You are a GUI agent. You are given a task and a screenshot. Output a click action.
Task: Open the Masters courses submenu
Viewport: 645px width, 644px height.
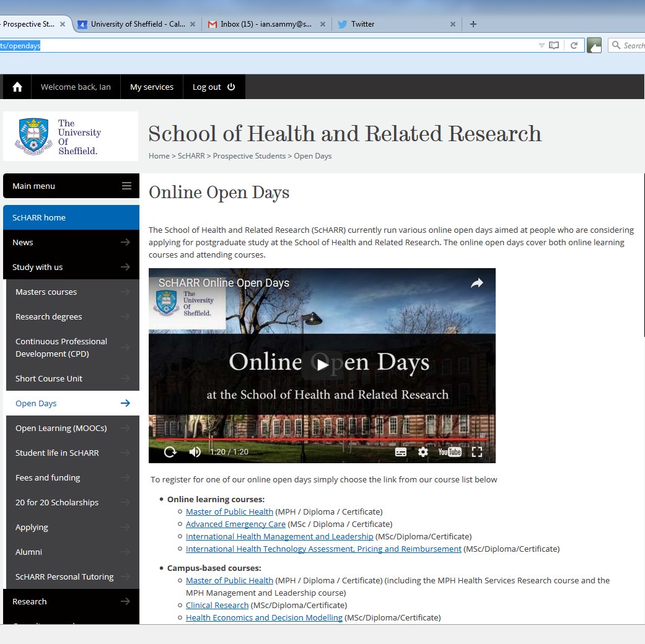tap(73, 292)
